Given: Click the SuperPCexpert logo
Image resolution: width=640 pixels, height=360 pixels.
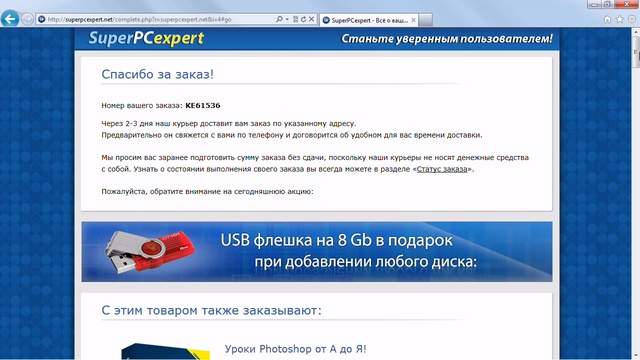Looking at the screenshot, I should pyautogui.click(x=146, y=38).
